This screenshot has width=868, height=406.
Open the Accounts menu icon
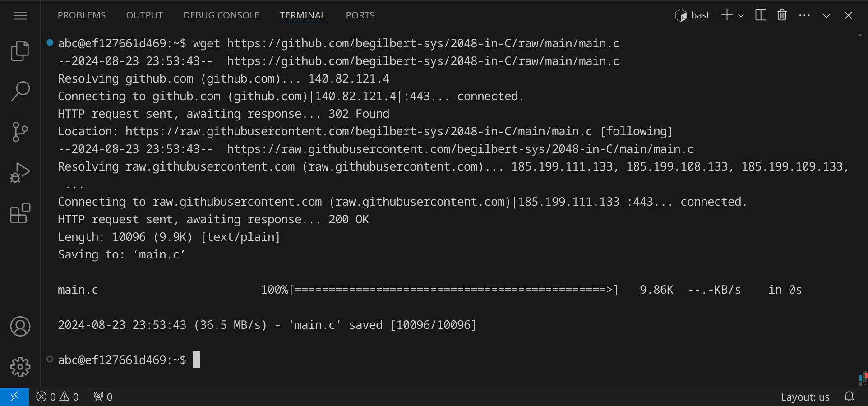point(20,327)
